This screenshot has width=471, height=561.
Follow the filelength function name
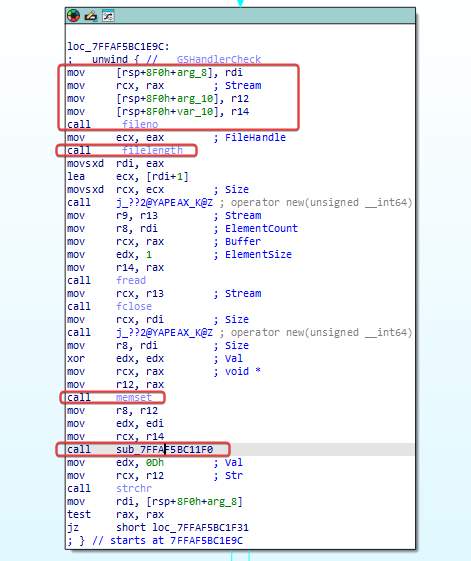pos(152,150)
